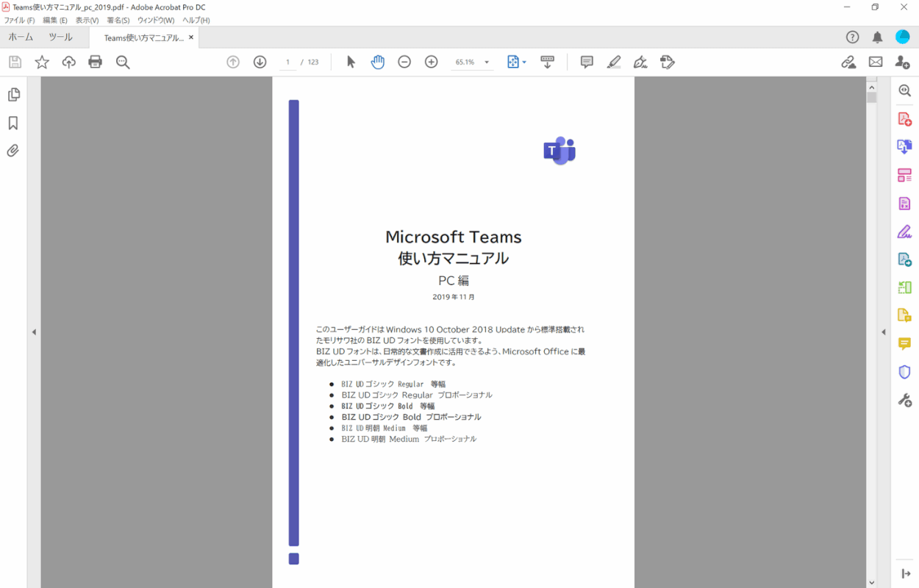Open the zoom level 65.1% dropdown
Image resolution: width=919 pixels, height=588 pixels.
pos(486,62)
